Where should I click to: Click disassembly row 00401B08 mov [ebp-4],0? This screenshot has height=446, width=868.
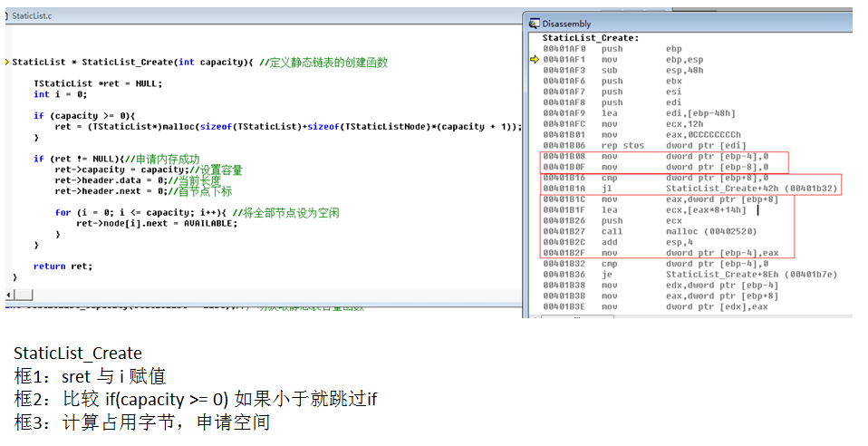656,156
